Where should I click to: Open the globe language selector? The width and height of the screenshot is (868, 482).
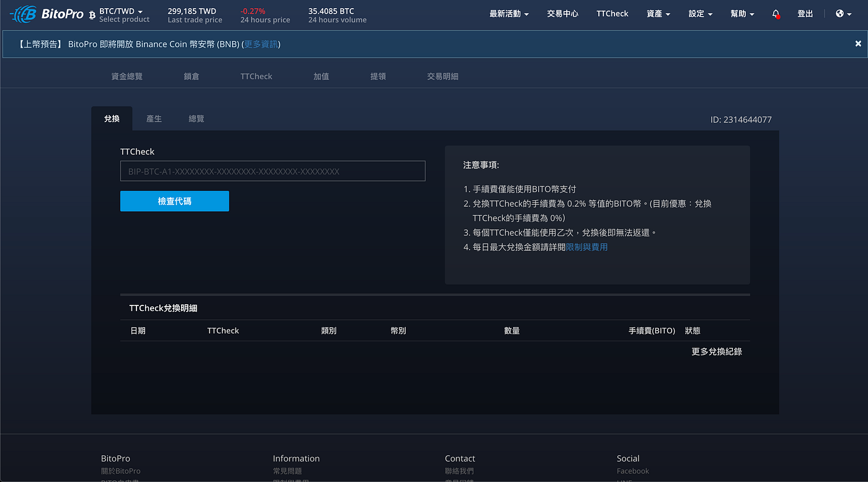click(x=844, y=14)
